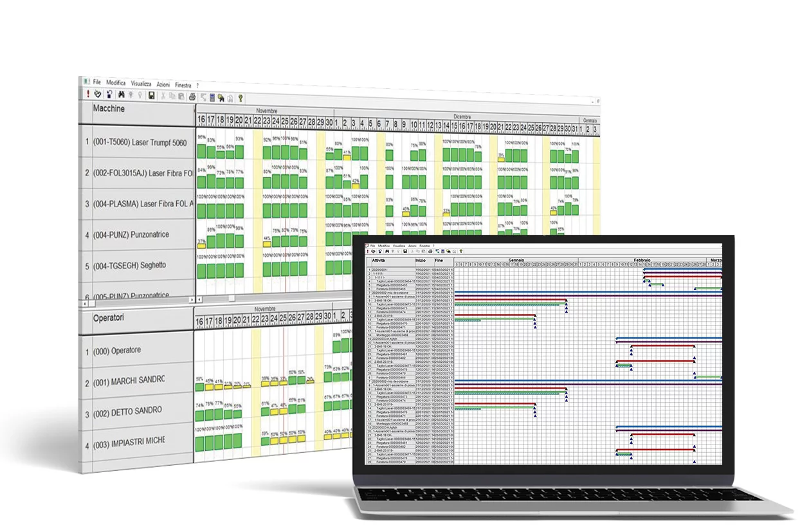The width and height of the screenshot is (811, 532).
Task: Click day 16 in Novembre timeline header
Action: click(201, 120)
